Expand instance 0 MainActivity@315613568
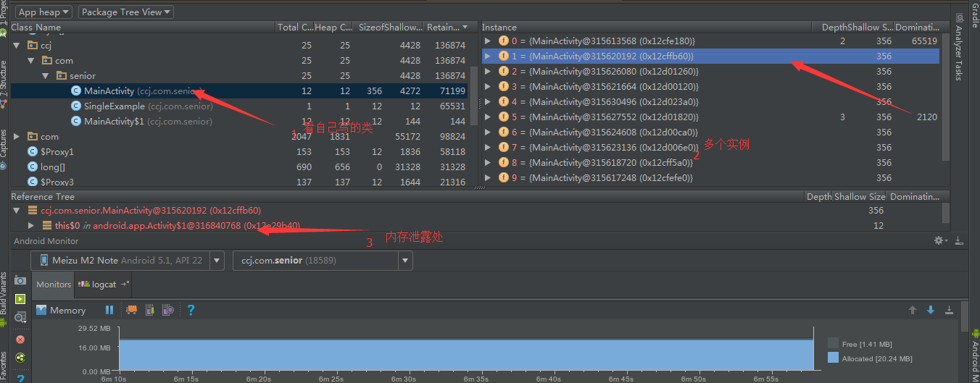Screen dimensions: 980x383 click(x=488, y=41)
